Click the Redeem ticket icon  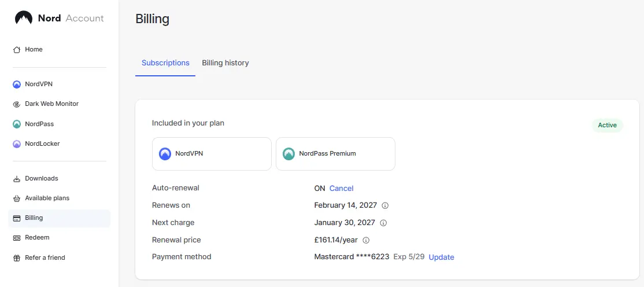(x=17, y=238)
